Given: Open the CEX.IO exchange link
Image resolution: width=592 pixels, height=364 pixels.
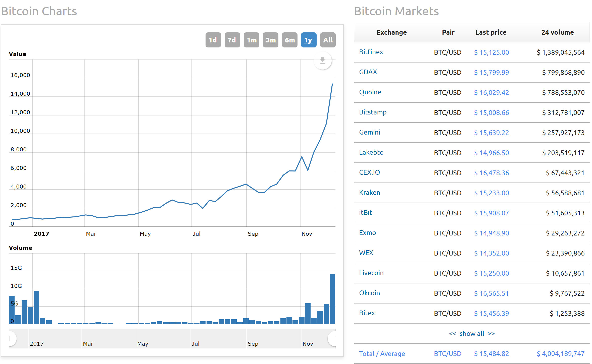Looking at the screenshot, I should coord(369,172).
